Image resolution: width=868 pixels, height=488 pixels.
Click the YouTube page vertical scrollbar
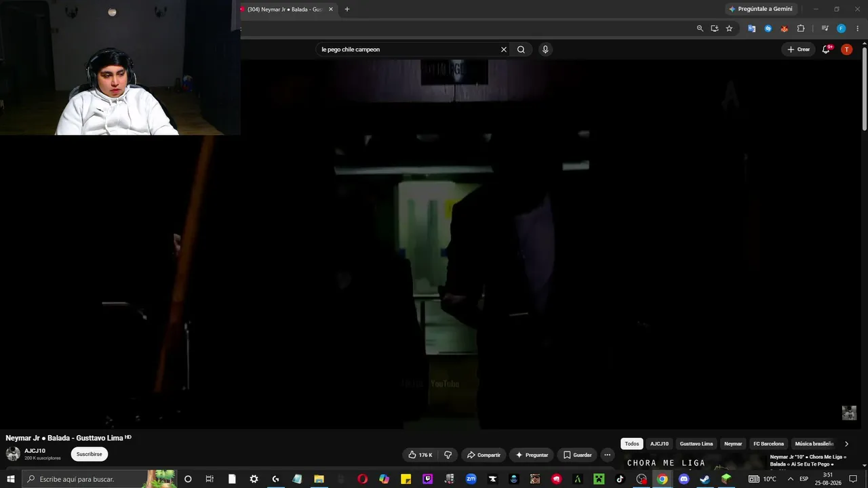click(x=864, y=88)
